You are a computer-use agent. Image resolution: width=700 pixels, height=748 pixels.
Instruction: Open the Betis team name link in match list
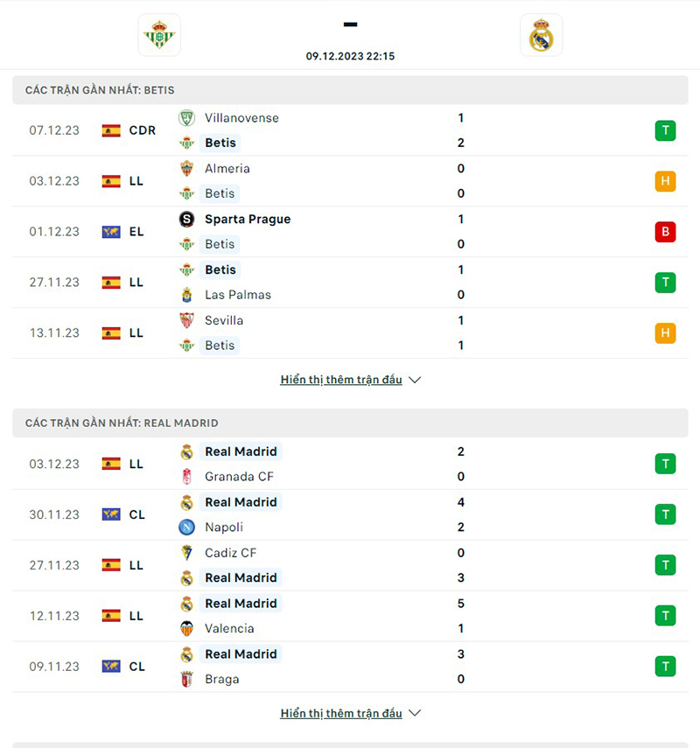point(220,143)
